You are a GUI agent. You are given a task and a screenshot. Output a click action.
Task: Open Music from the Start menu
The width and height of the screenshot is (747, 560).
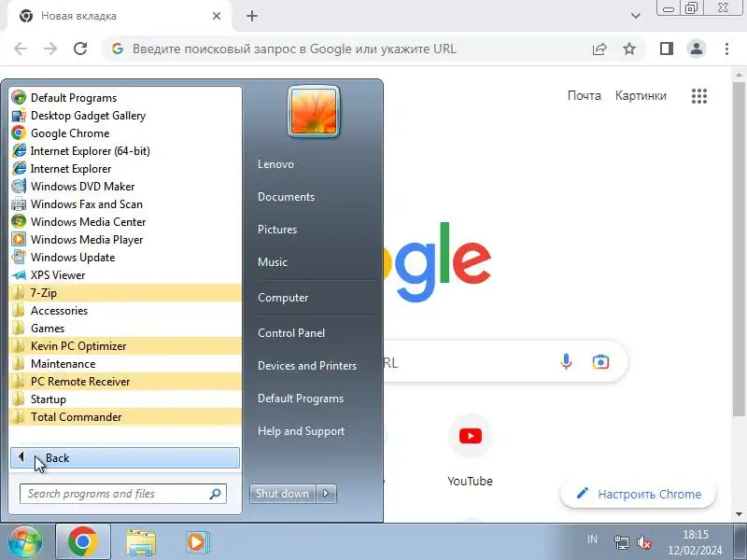(x=273, y=262)
